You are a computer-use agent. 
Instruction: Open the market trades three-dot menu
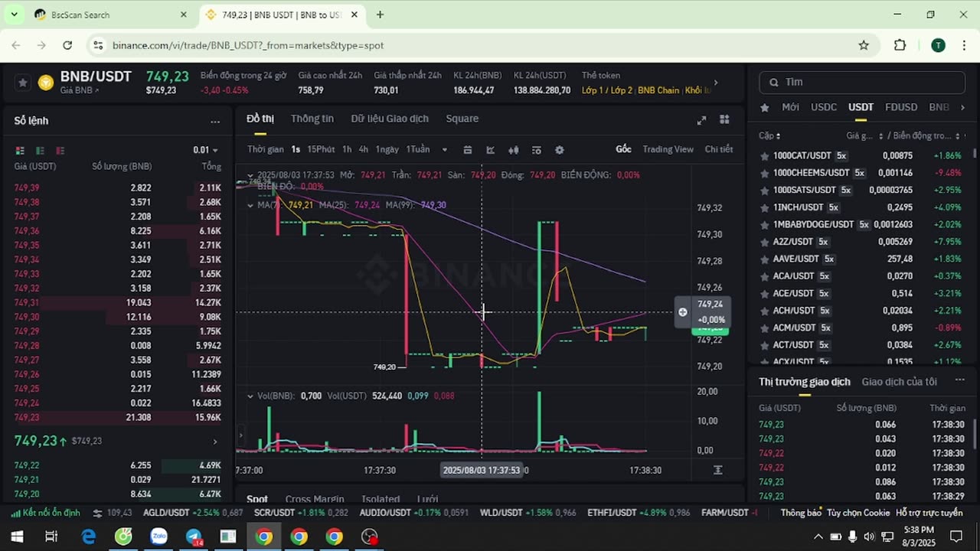click(960, 380)
